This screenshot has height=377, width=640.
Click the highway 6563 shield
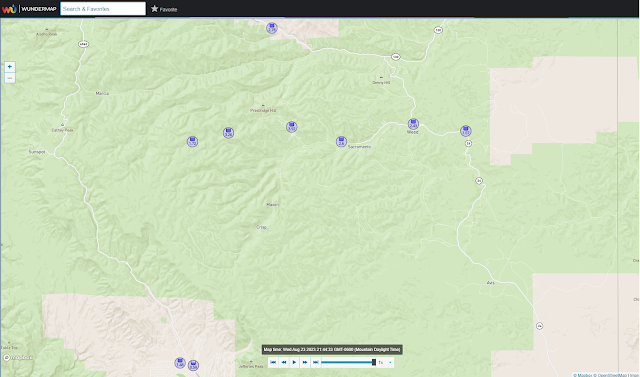pos(83,44)
